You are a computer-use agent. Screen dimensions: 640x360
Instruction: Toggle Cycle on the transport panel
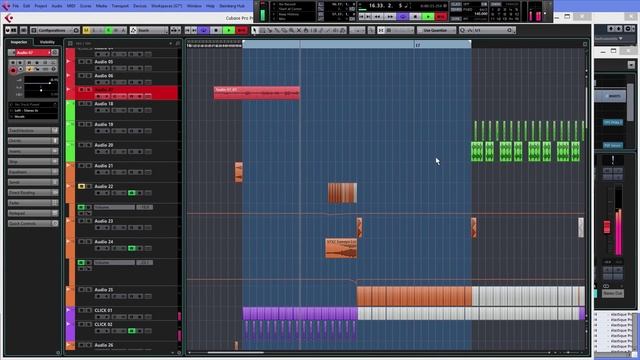402,17
